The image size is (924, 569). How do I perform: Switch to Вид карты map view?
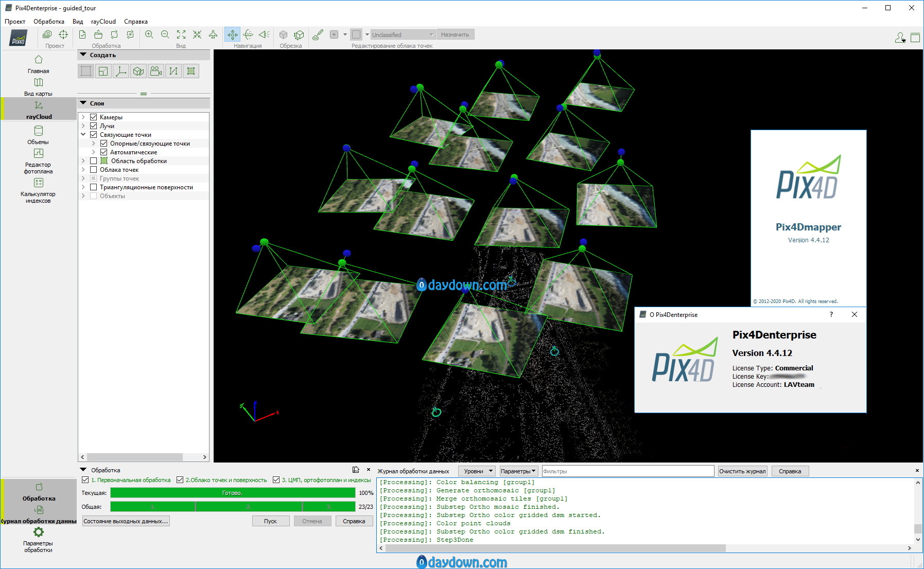(38, 87)
